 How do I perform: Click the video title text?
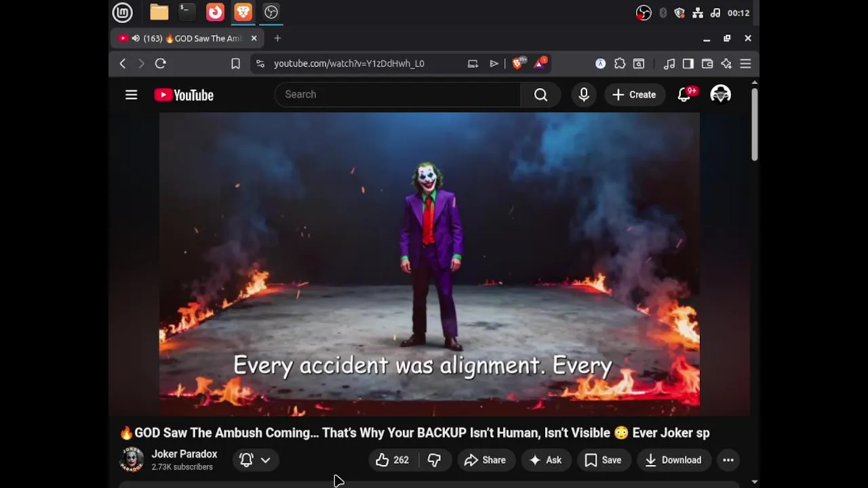pyautogui.click(x=415, y=432)
